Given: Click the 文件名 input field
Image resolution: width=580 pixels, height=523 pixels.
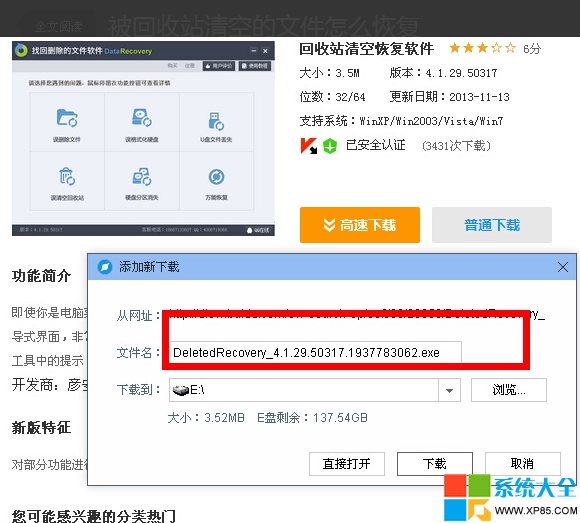Looking at the screenshot, I should 315,352.
